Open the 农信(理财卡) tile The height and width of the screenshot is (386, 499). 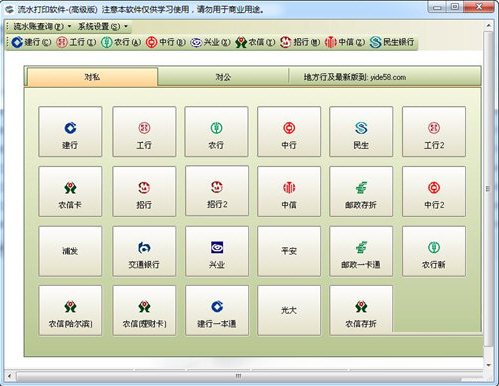click(x=144, y=310)
